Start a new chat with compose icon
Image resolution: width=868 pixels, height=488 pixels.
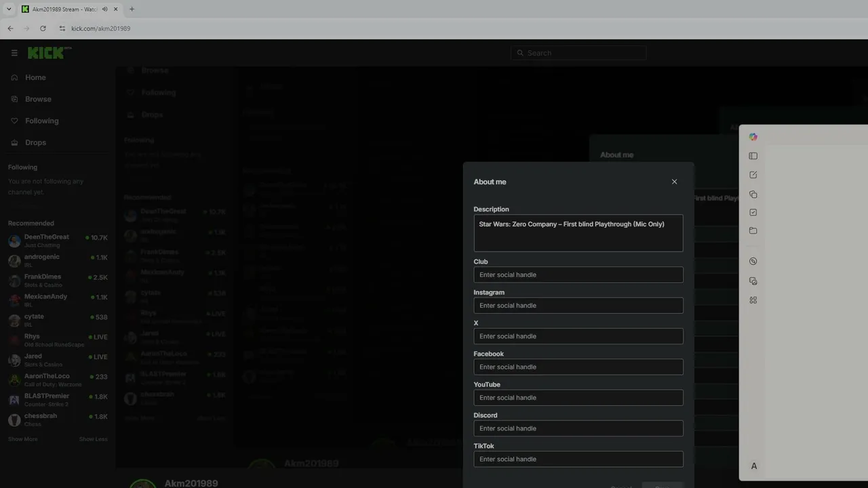[x=753, y=175]
